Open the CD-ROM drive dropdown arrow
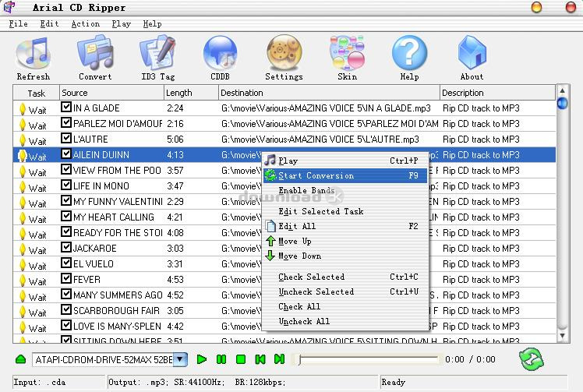 (180, 359)
